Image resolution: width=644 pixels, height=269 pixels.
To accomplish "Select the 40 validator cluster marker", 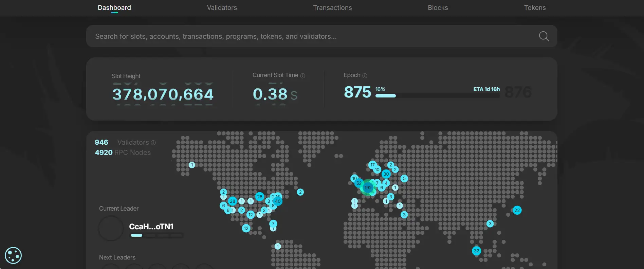I will [278, 201].
